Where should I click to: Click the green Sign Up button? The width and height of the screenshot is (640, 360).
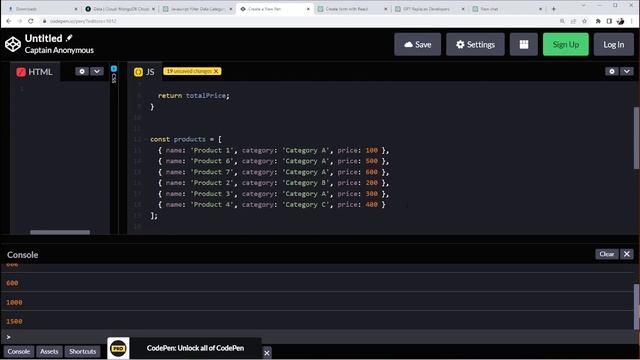click(565, 44)
